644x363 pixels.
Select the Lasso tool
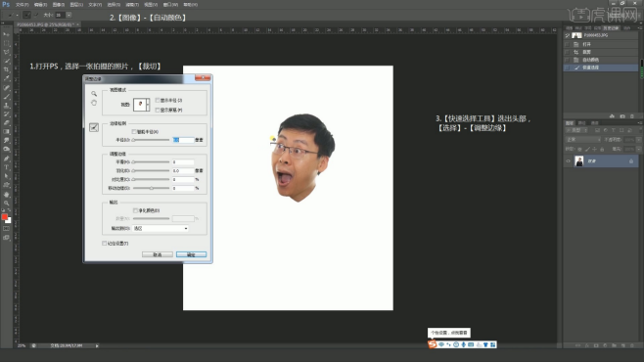click(6, 52)
